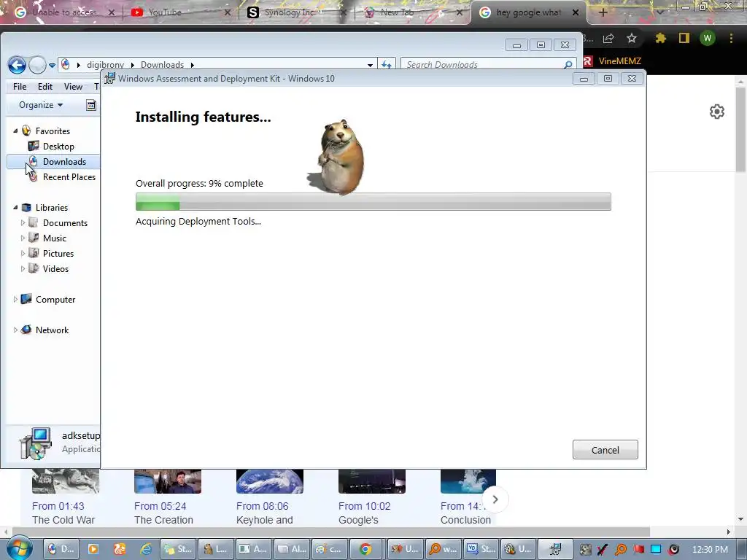The image size is (747, 560).
Task: Open the media player taskbar icon
Action: pyautogui.click(x=93, y=549)
